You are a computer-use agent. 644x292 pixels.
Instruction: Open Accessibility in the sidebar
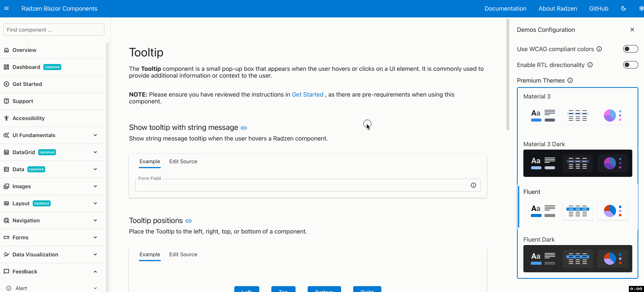coord(52,118)
